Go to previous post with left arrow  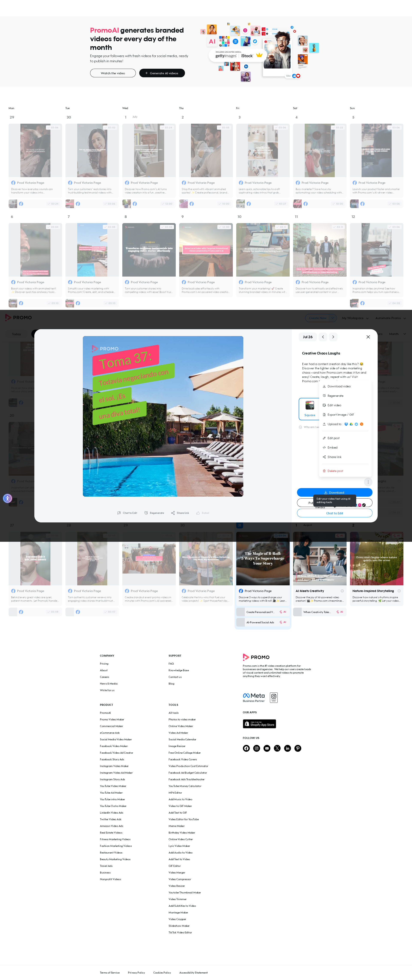pos(323,337)
